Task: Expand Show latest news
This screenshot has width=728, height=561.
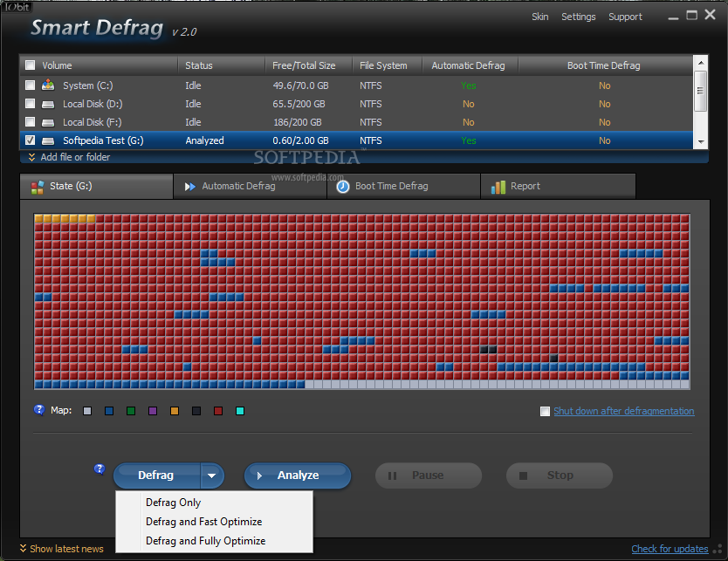Action: click(x=62, y=549)
